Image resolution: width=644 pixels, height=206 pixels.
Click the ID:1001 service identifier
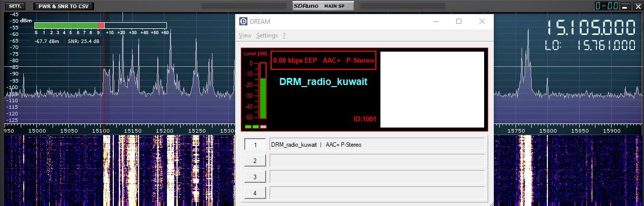(365, 119)
